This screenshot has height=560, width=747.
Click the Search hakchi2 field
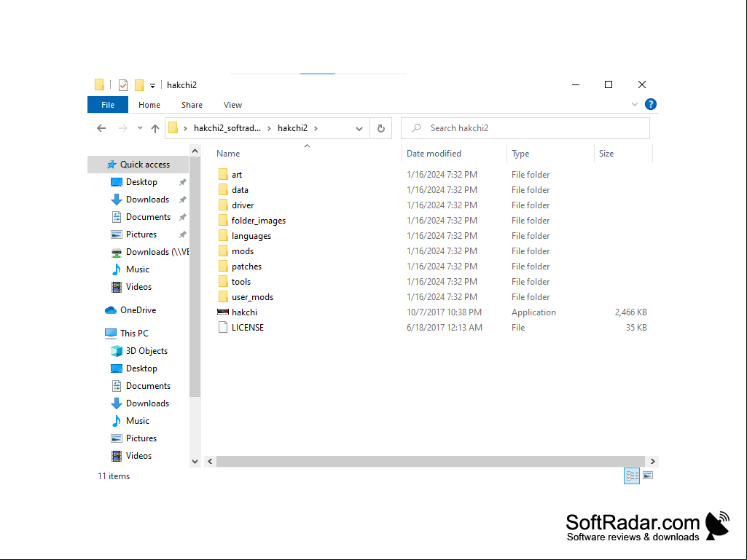pyautogui.click(x=525, y=128)
